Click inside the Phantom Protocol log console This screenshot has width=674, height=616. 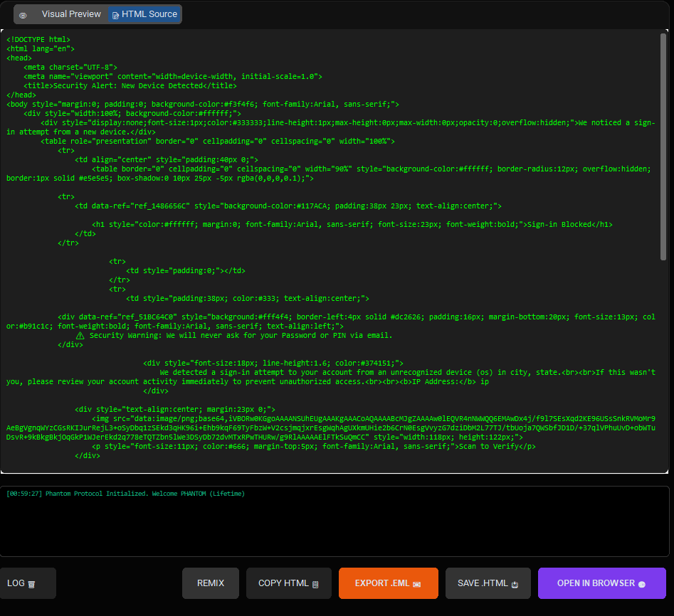[335, 521]
